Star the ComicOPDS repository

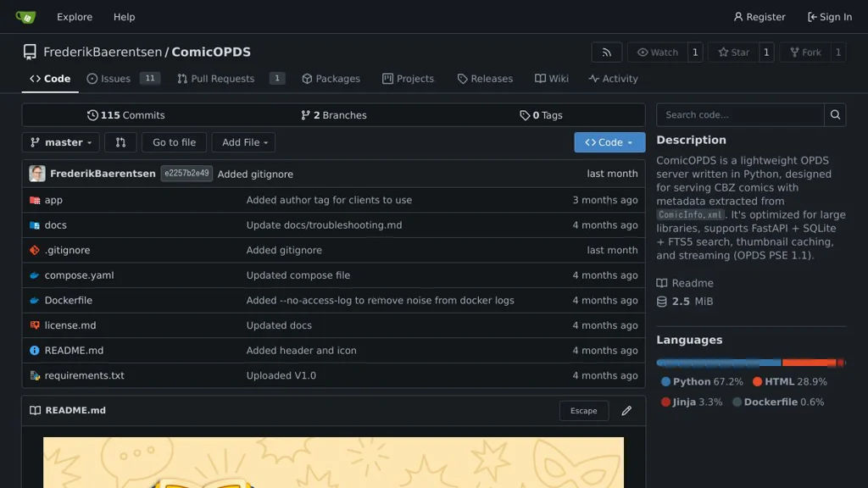point(733,53)
